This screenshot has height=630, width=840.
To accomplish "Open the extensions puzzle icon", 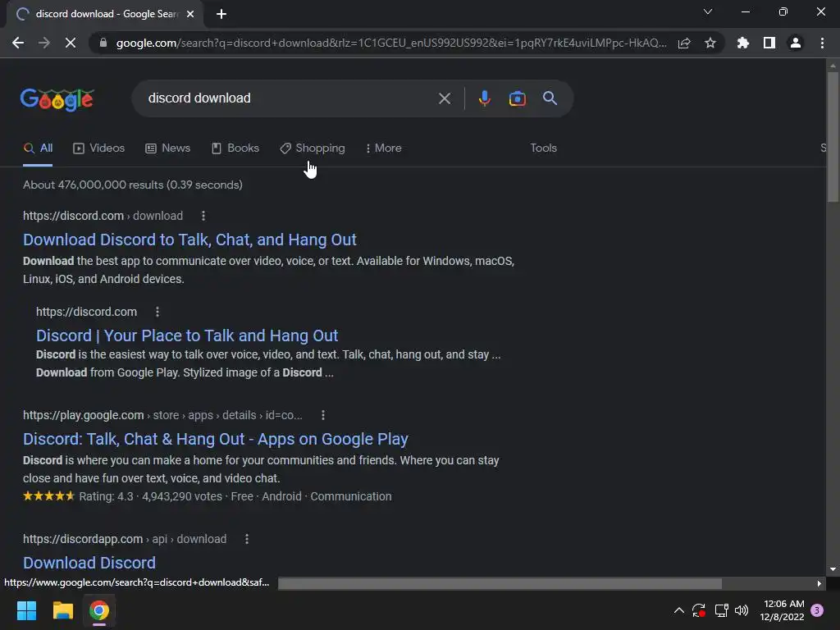I will [743, 43].
